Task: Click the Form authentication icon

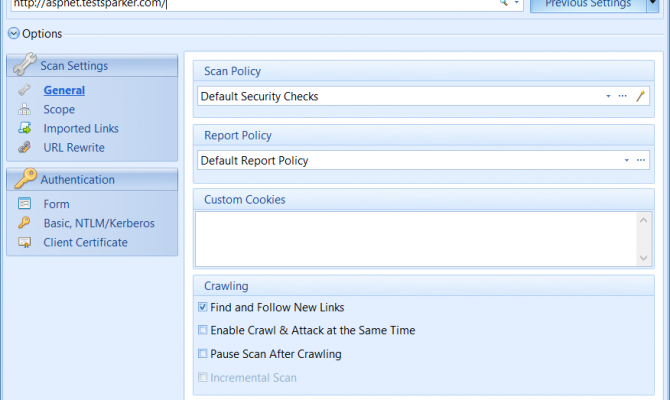Action: [24, 204]
